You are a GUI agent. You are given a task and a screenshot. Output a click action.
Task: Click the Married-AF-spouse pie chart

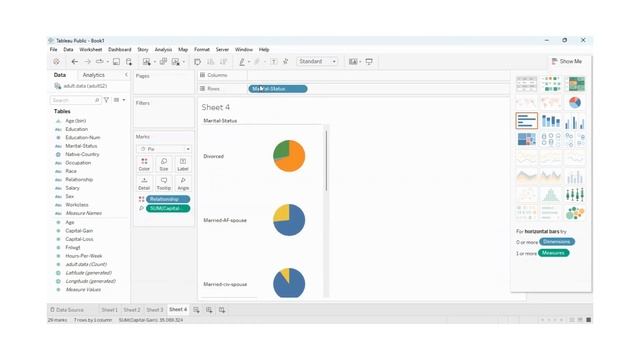[289, 220]
